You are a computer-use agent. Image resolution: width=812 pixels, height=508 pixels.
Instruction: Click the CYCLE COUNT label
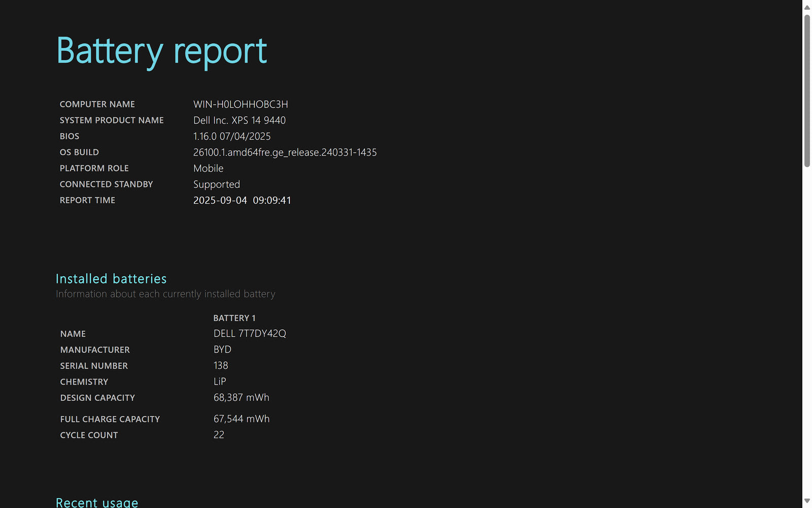pos(89,435)
